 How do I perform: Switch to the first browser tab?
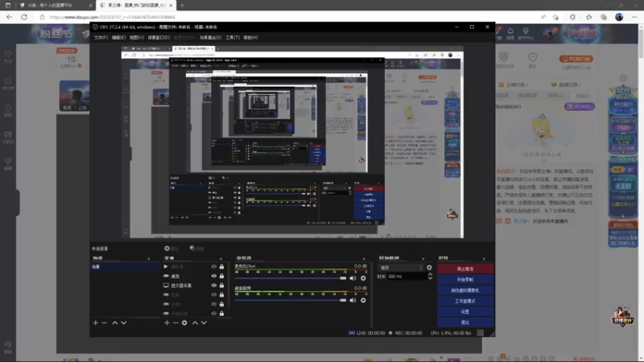click(x=55, y=6)
